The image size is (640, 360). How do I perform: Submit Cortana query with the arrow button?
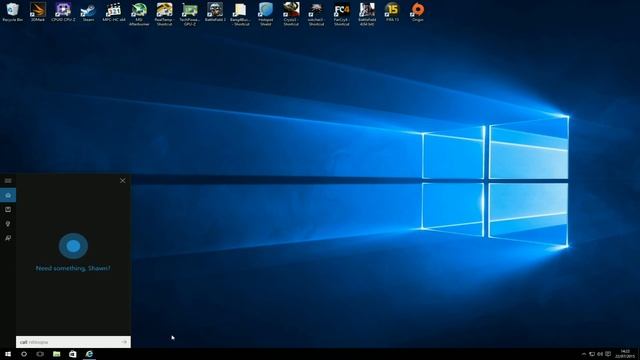coord(124,342)
